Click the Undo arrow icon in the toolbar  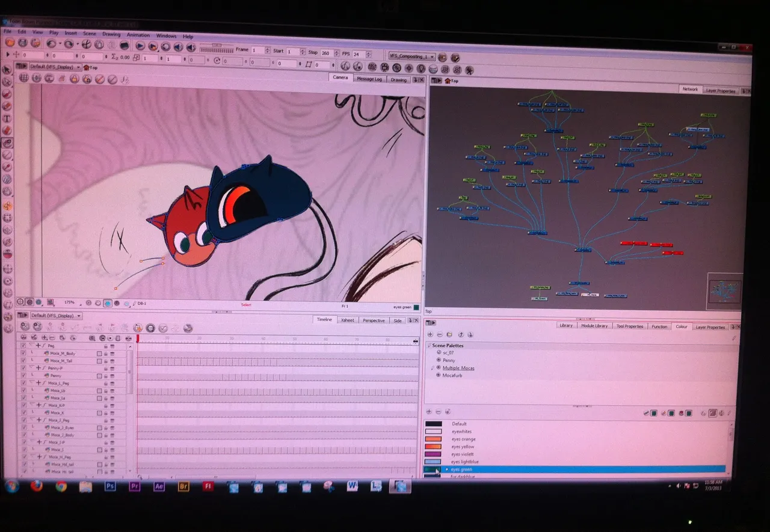52,43
